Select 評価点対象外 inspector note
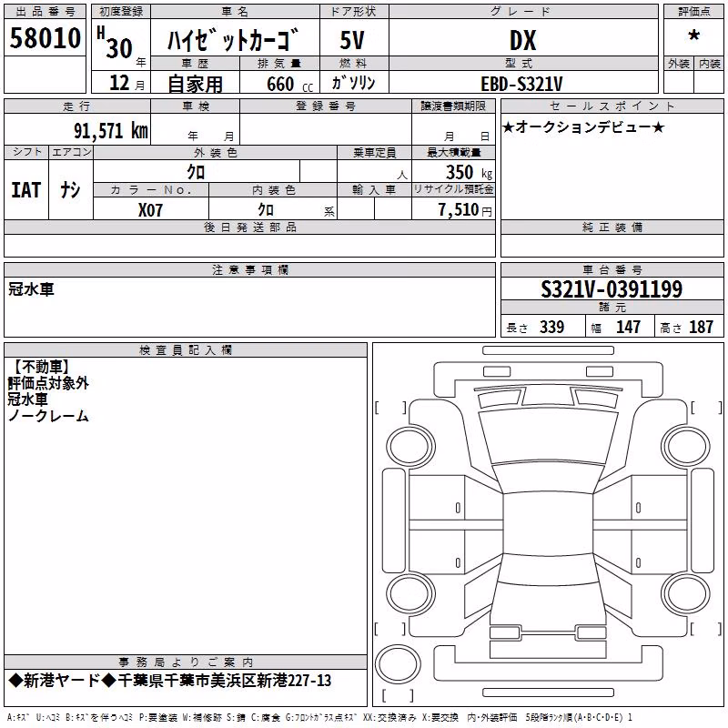Image resolution: width=728 pixels, height=728 pixels. tap(48, 383)
